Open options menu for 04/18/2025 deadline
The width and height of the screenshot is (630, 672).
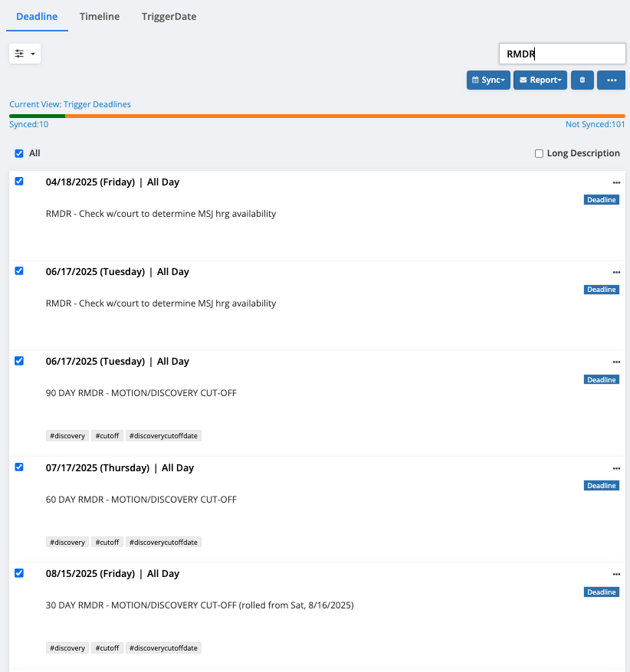(x=616, y=182)
